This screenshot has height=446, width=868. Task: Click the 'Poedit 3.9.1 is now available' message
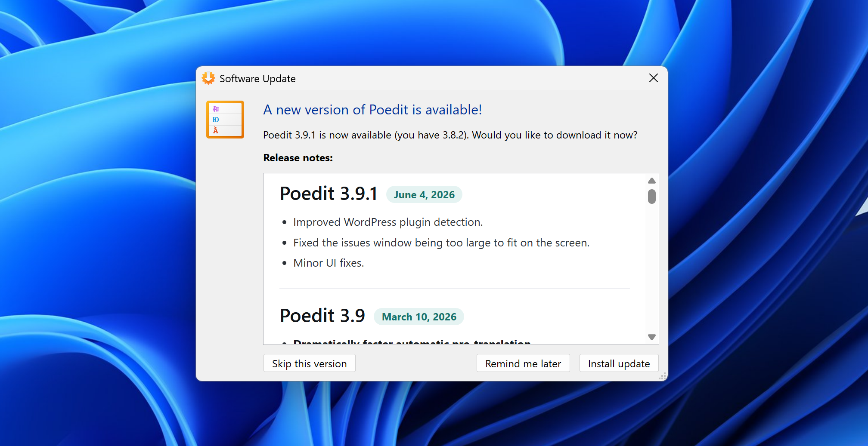tap(450, 135)
